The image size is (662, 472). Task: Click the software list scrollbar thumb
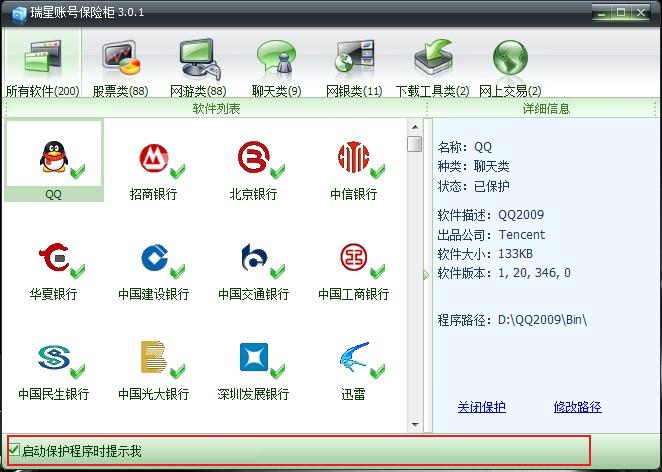415,144
